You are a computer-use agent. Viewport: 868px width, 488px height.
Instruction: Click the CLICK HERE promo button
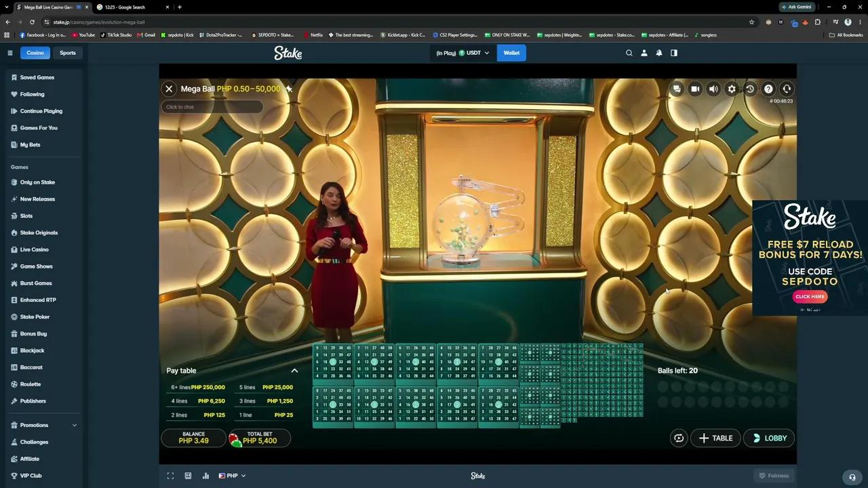coord(810,297)
